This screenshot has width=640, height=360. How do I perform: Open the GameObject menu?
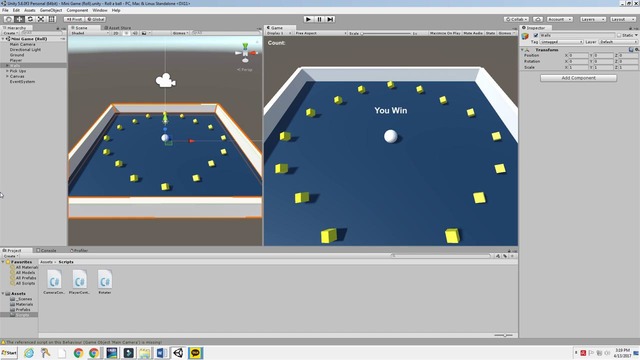[51, 10]
